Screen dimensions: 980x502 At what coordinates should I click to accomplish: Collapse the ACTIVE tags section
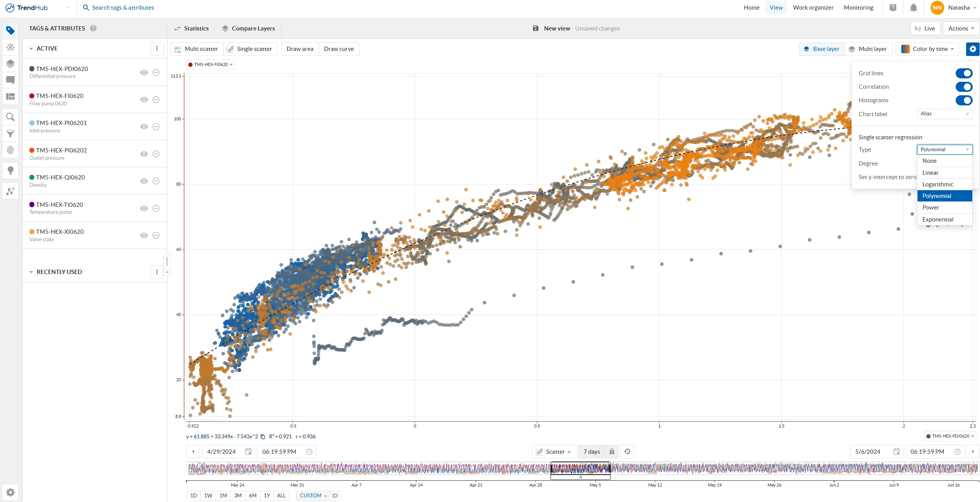click(31, 49)
